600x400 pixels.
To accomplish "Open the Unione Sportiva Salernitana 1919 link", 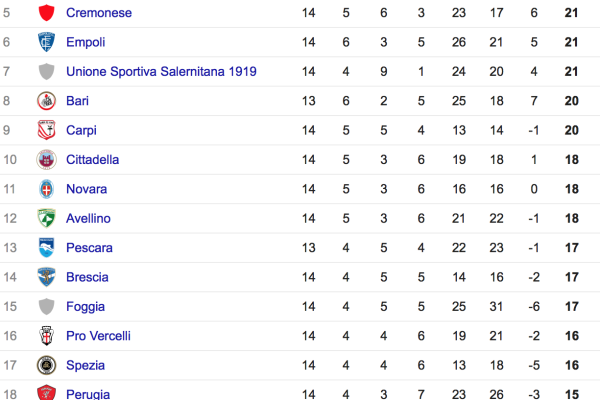I will [161, 72].
